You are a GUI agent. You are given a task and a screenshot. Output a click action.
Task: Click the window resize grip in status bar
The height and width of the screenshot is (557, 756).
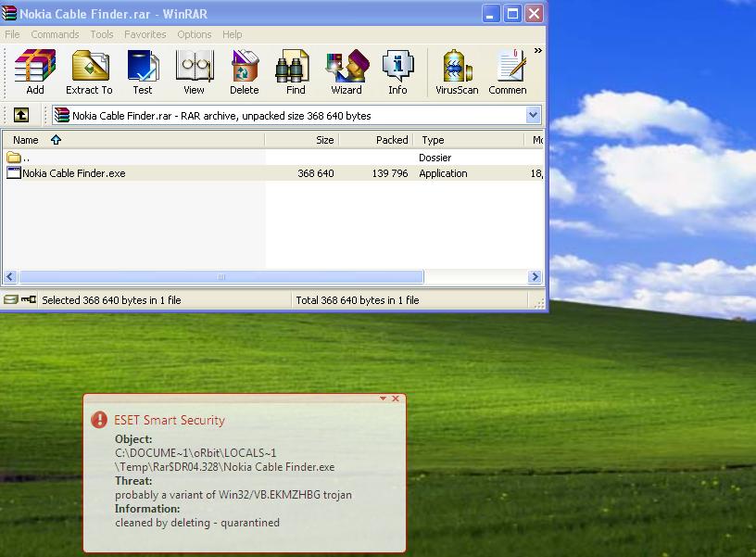tap(538, 302)
